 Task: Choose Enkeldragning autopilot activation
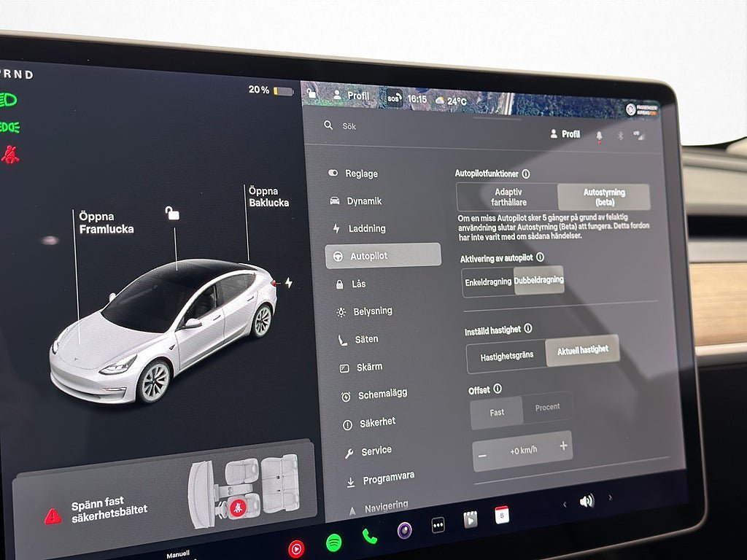click(x=488, y=282)
